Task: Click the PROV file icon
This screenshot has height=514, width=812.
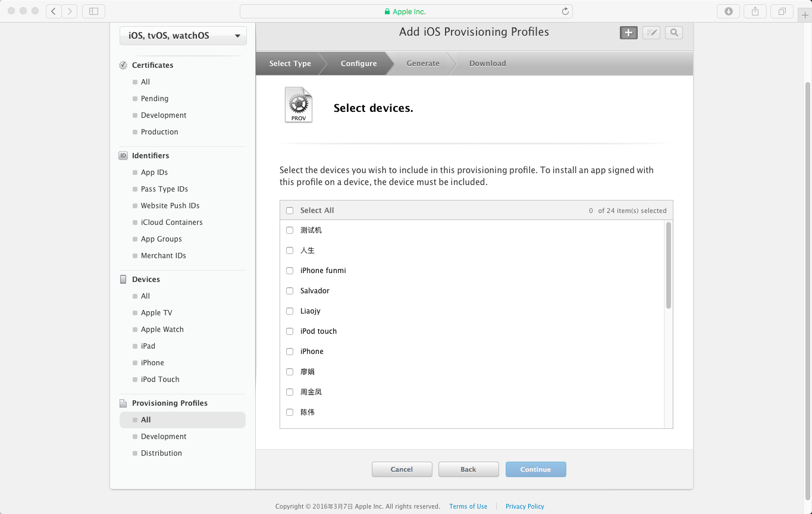Action: coord(299,105)
